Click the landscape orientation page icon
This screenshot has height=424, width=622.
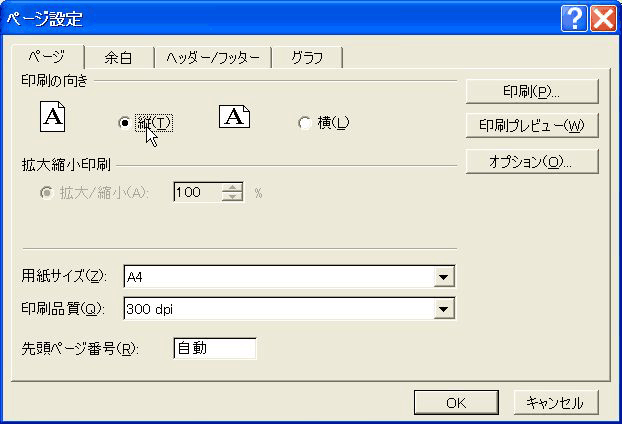pos(234,117)
